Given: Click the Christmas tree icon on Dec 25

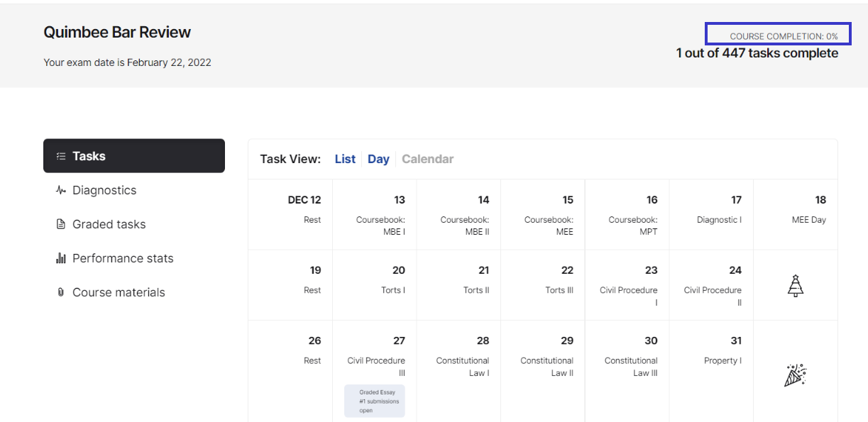Looking at the screenshot, I should (796, 285).
